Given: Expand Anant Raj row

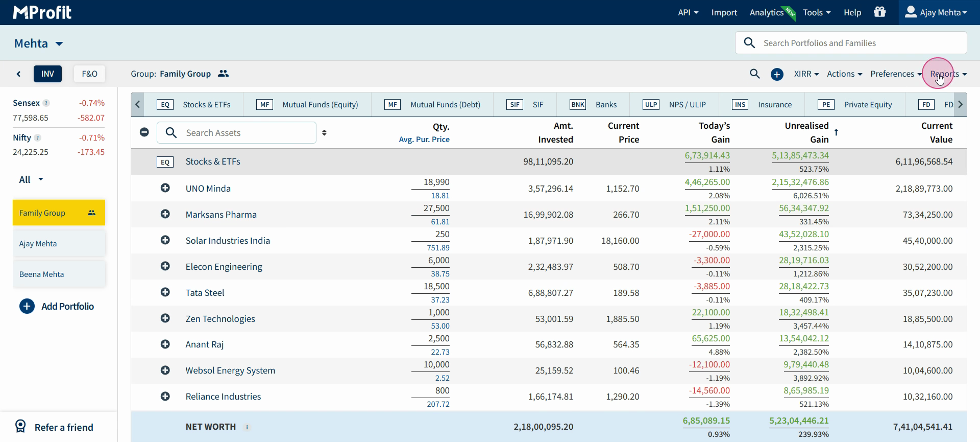Looking at the screenshot, I should point(165,344).
